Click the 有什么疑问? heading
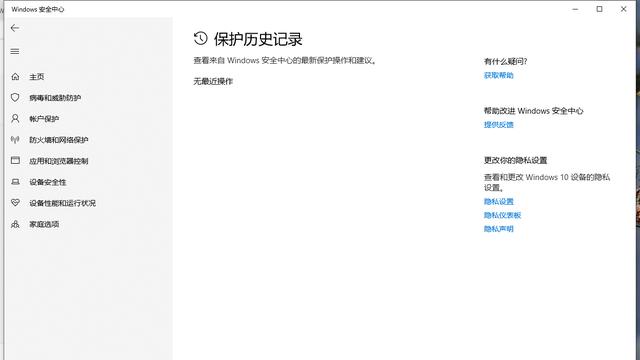The height and width of the screenshot is (360, 640). tap(505, 62)
